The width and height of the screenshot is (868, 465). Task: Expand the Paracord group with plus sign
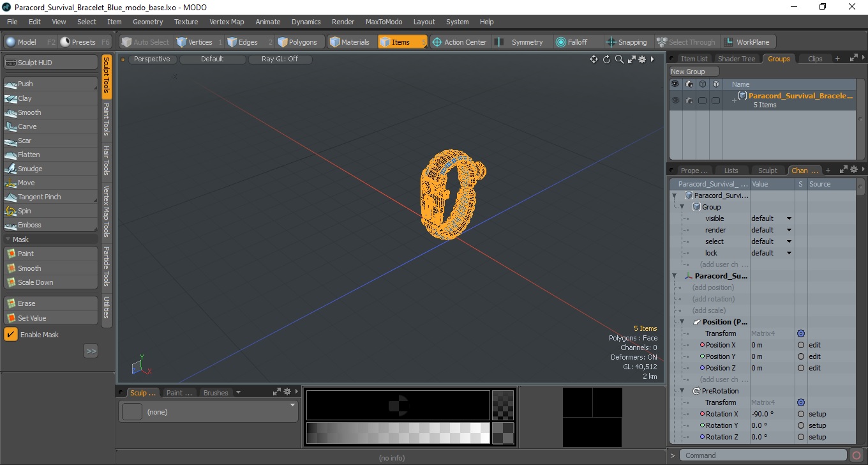(x=734, y=100)
